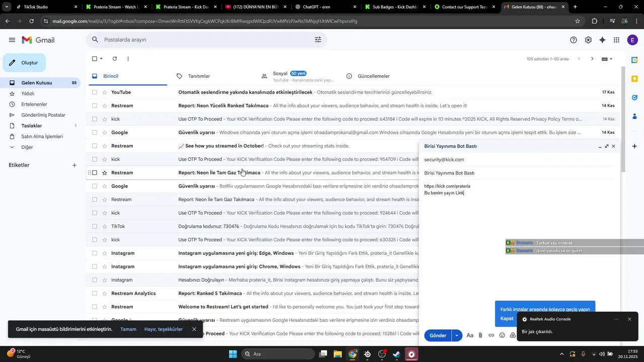
Task: Open Yıldızlı folder
Action: coord(40,94)
